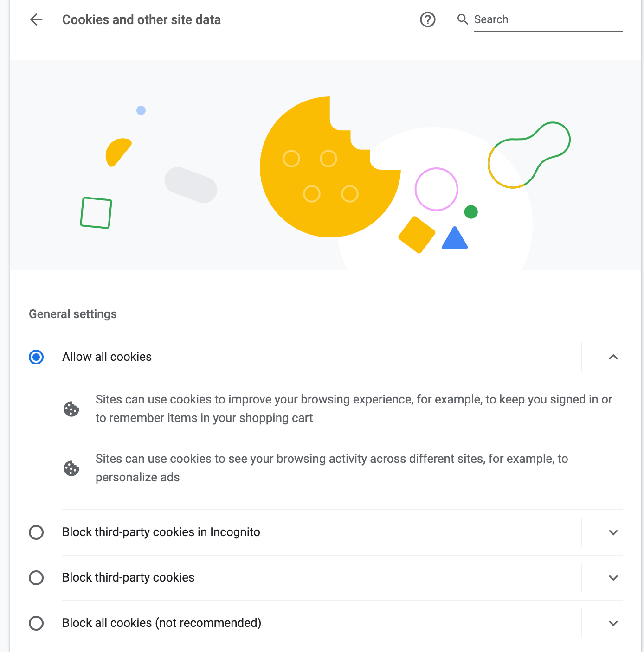Expand Block all cookies details chevron
The image size is (644, 652).
(x=613, y=623)
